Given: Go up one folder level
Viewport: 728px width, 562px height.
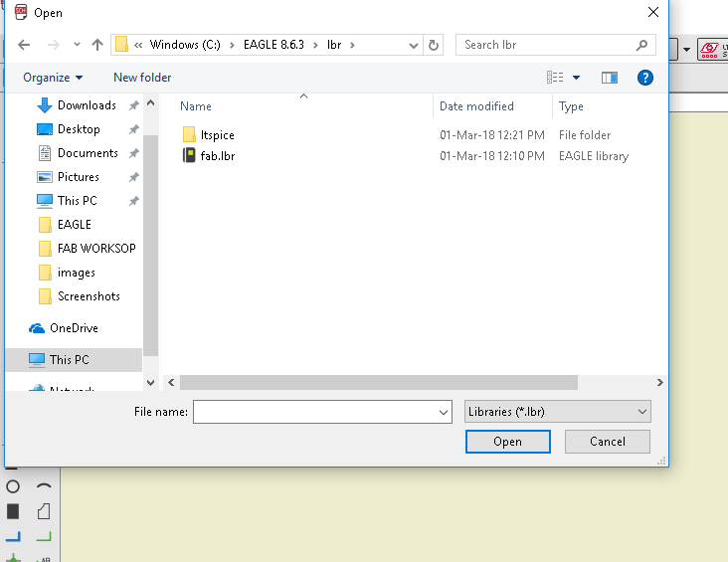Looking at the screenshot, I should pos(97,45).
